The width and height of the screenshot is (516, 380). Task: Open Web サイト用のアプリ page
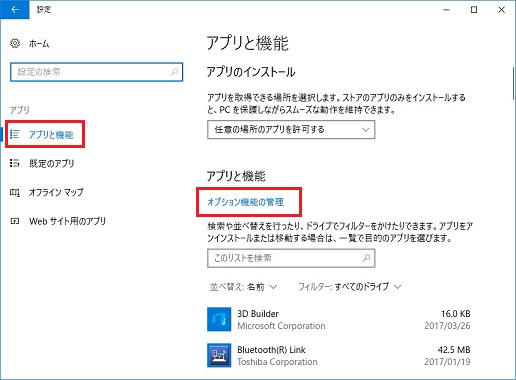tap(67, 221)
